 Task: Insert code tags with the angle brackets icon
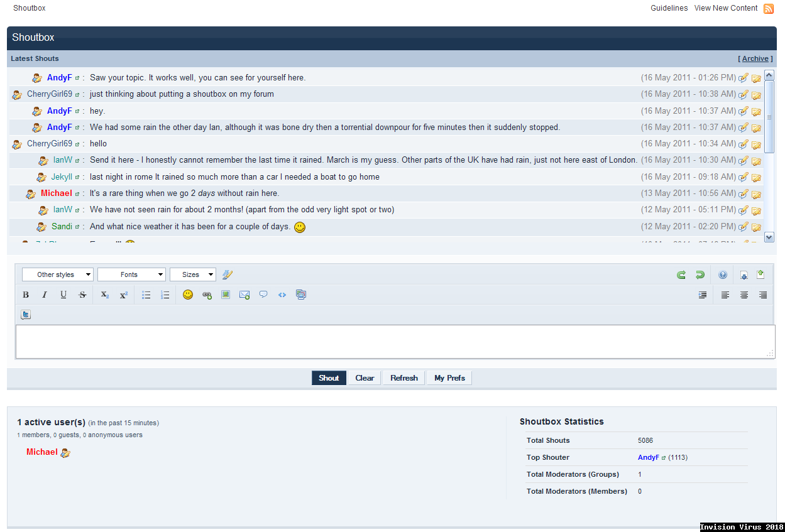click(x=282, y=295)
